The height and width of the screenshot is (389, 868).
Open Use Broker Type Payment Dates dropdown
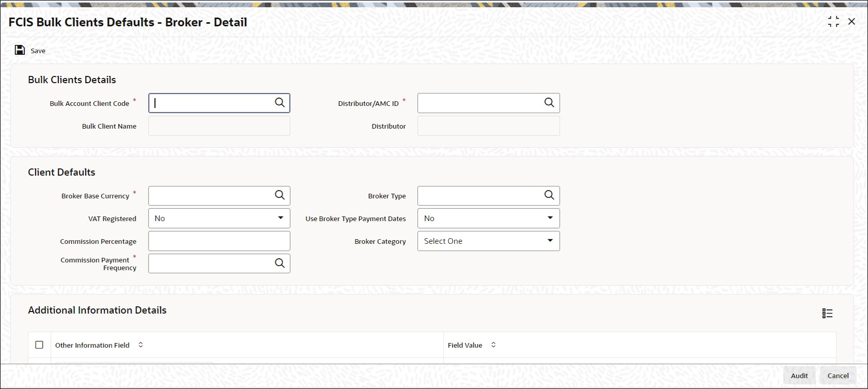550,218
